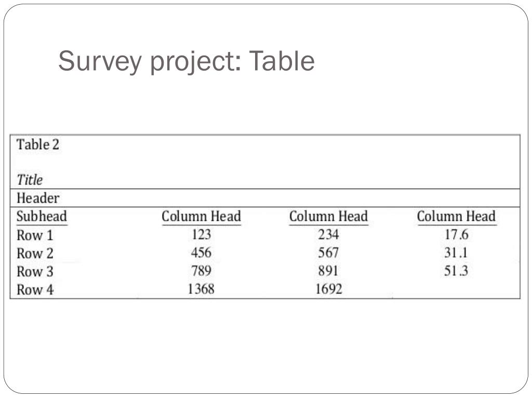This screenshot has width=532, height=399.
Task: Click the first 'Column Head' heading
Action: pyautogui.click(x=201, y=217)
